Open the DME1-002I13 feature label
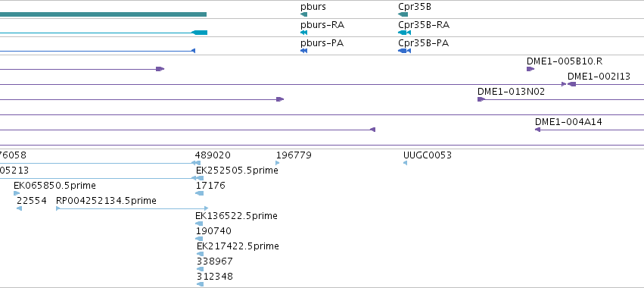This screenshot has height=288, width=644. [599, 76]
